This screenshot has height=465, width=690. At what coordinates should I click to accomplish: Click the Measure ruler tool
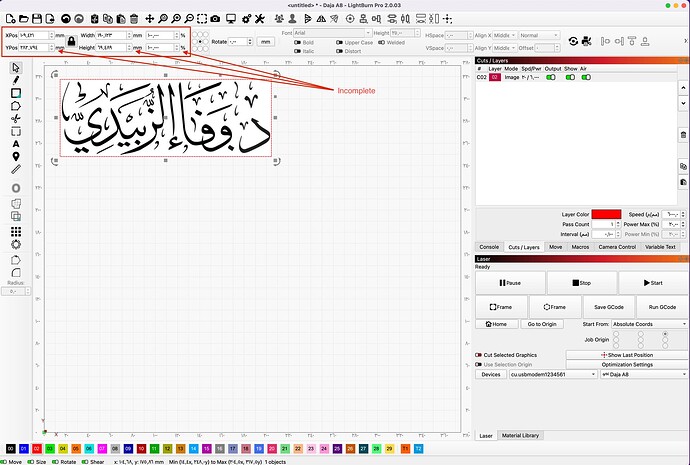pos(16,169)
